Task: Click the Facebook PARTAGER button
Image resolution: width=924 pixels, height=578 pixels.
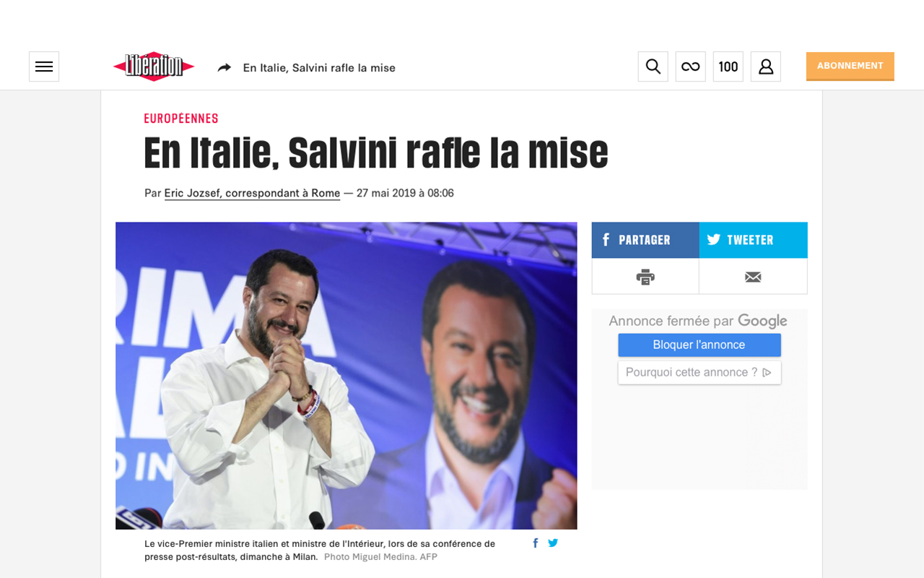Action: click(645, 240)
